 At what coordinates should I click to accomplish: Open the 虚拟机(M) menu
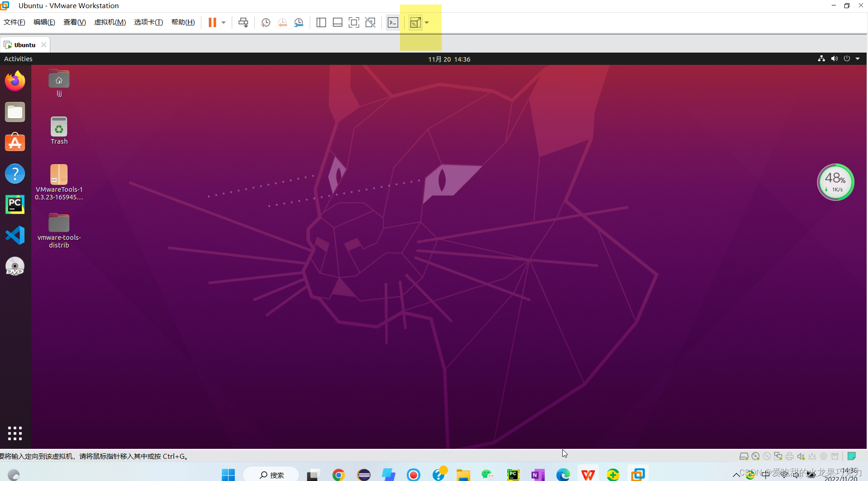coord(110,22)
